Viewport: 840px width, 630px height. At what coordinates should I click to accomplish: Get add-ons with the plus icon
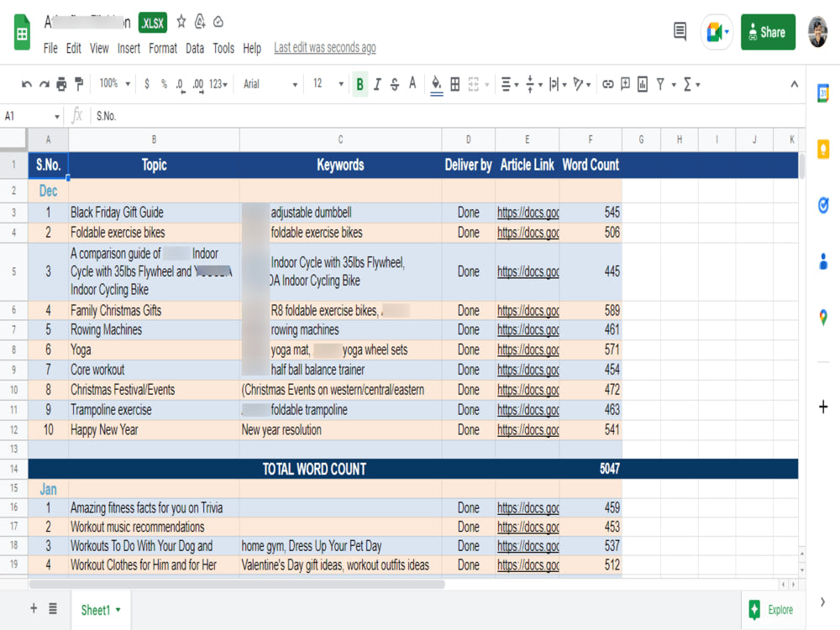[823, 407]
